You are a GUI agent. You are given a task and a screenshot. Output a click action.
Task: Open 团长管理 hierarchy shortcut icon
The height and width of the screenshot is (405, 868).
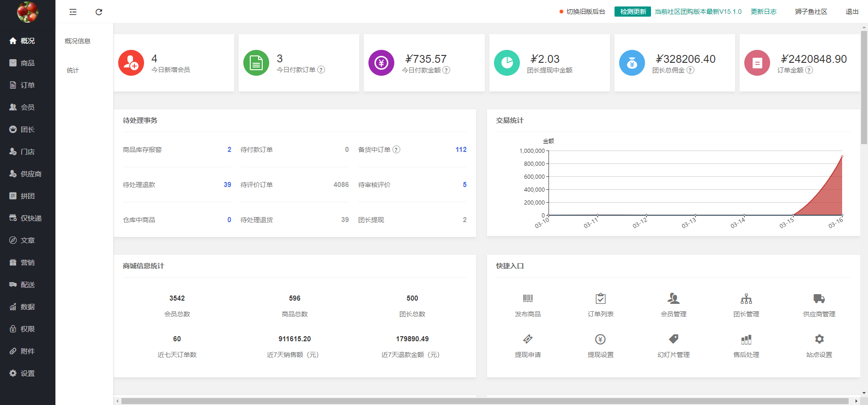point(747,298)
